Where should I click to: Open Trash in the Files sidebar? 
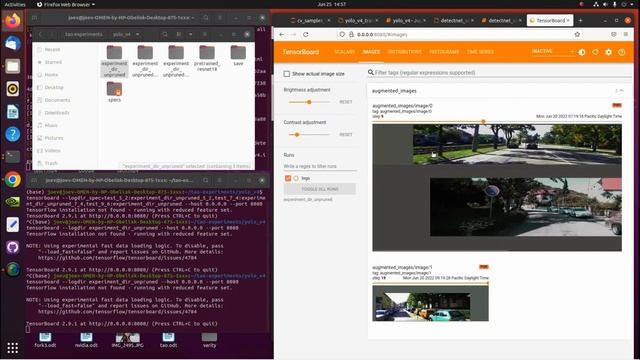pos(51,163)
